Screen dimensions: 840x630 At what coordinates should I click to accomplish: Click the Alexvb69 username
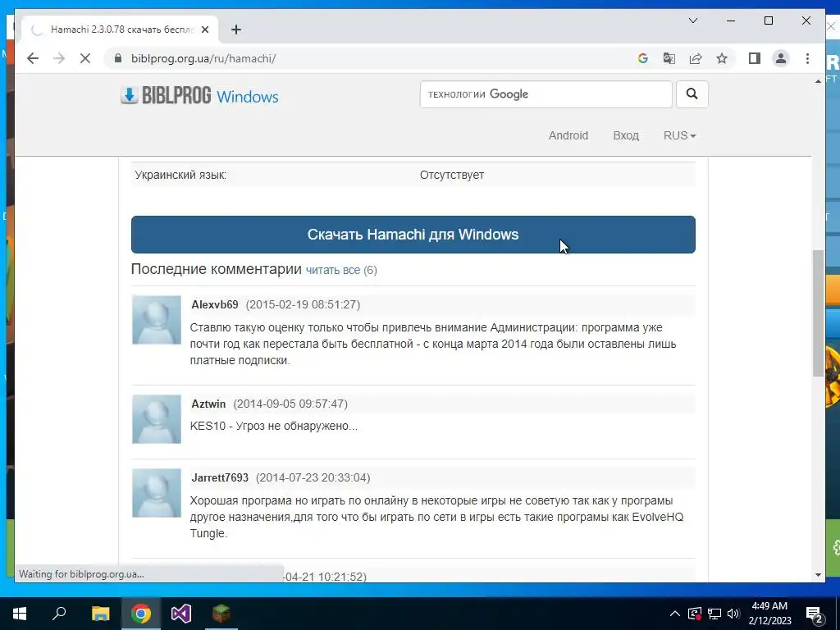(215, 304)
